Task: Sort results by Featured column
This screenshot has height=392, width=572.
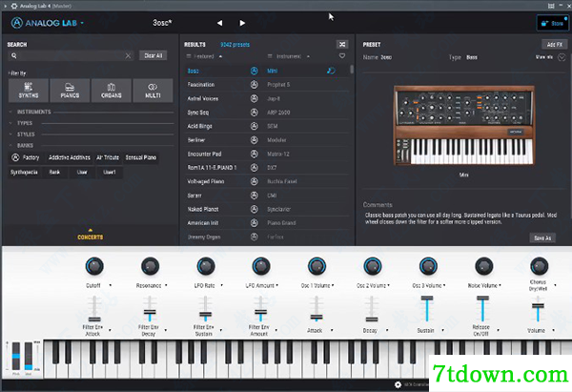Action: 204,56
